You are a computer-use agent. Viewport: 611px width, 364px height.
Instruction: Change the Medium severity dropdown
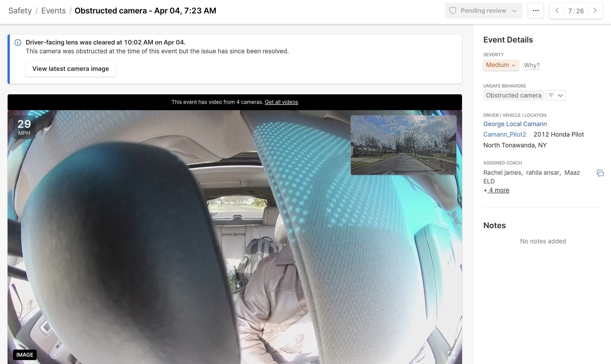pos(500,65)
